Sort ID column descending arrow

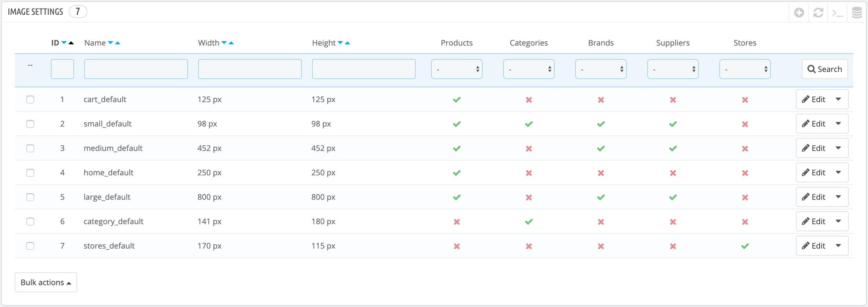pyautogui.click(x=64, y=43)
